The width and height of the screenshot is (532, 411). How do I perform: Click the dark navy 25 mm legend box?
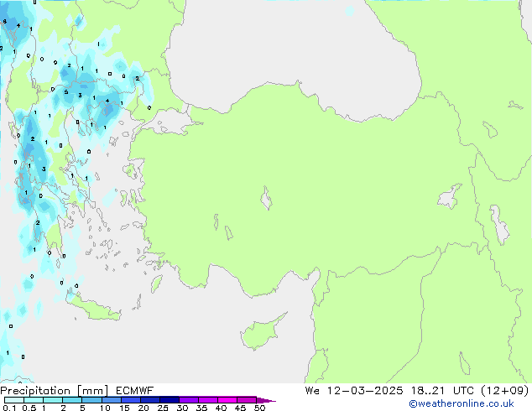pyautogui.click(x=169, y=400)
